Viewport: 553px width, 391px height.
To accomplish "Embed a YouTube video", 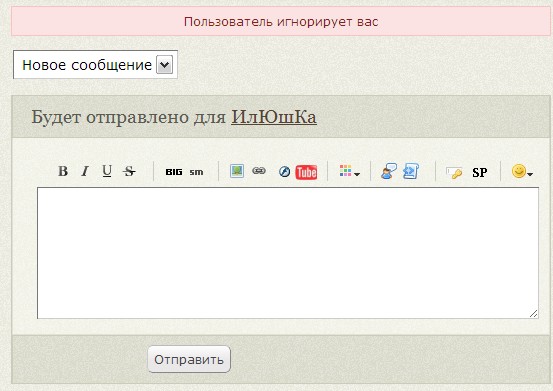I will pyautogui.click(x=306, y=172).
